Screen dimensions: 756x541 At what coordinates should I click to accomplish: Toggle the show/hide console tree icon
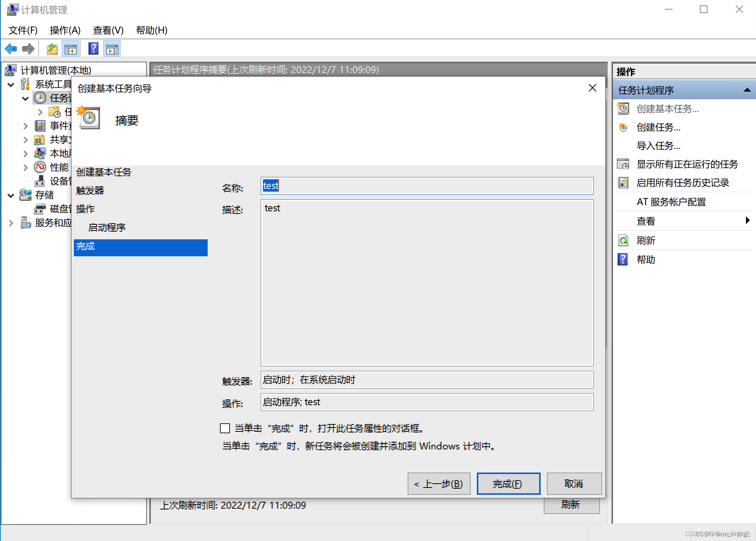click(x=71, y=49)
